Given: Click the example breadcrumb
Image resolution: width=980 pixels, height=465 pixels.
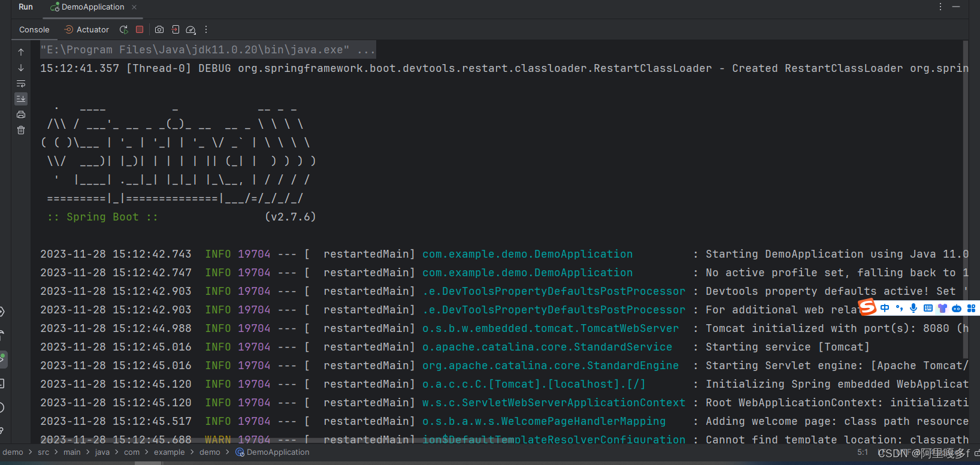Looking at the screenshot, I should 170,452.
